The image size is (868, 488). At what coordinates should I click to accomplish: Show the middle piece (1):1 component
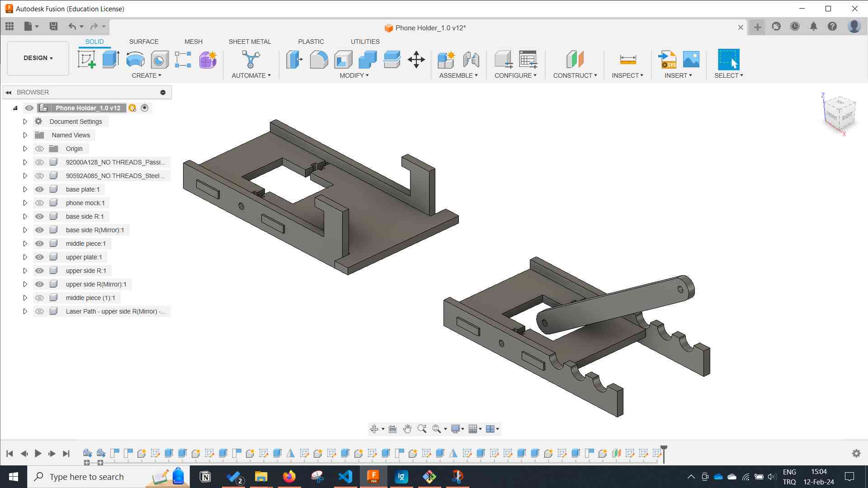pos(40,298)
